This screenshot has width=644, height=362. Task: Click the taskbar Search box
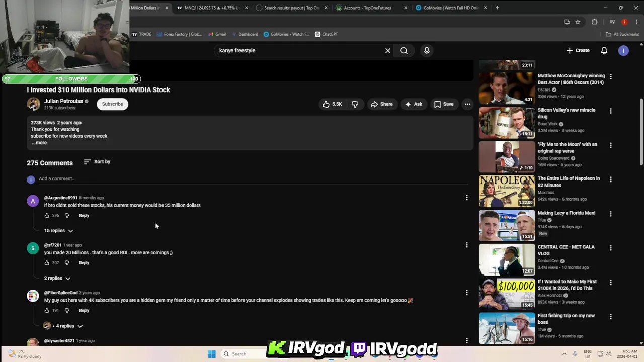pos(245,354)
